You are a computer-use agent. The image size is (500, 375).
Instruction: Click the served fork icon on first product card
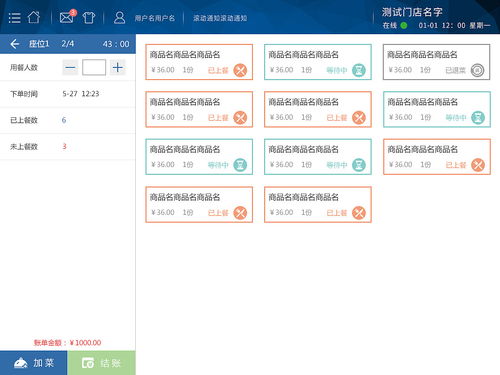tap(240, 70)
